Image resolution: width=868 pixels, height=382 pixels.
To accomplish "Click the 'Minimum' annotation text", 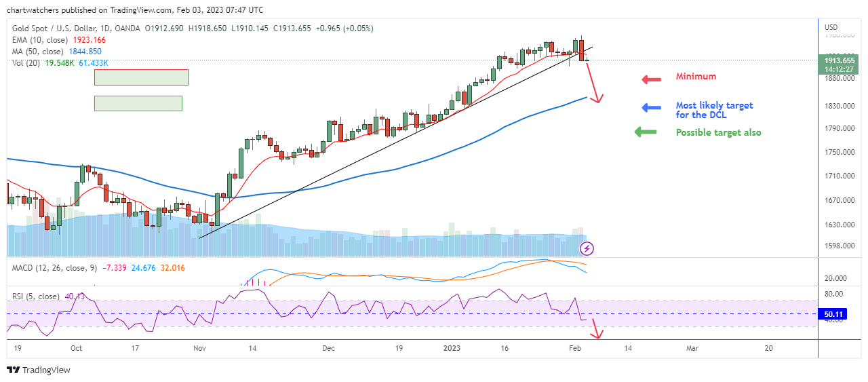I will 696,77.
